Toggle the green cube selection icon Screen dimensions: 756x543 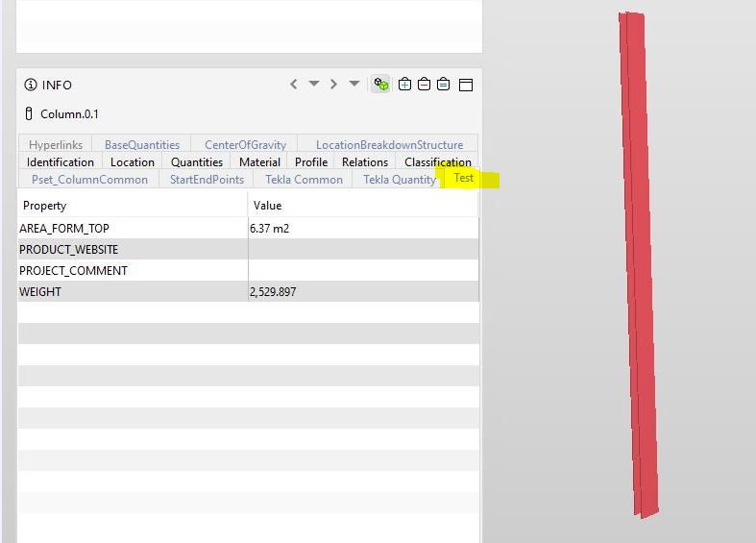coord(381,85)
